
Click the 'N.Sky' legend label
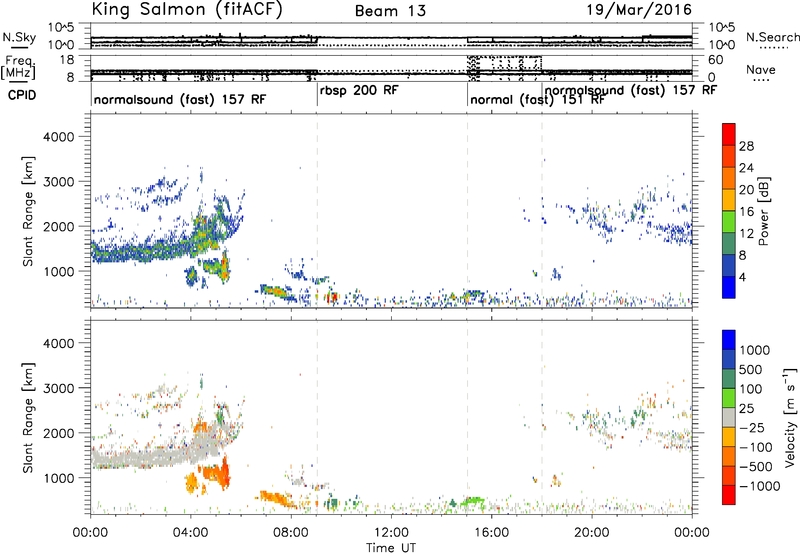pyautogui.click(x=19, y=37)
